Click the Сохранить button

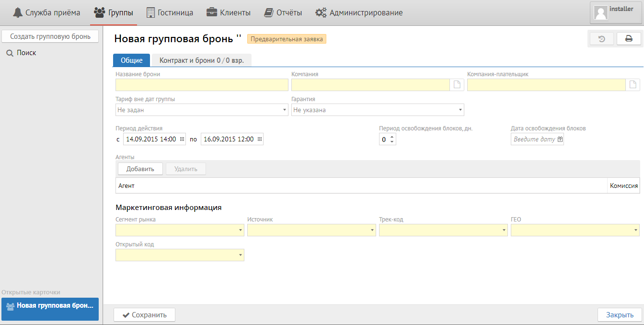pyautogui.click(x=144, y=315)
